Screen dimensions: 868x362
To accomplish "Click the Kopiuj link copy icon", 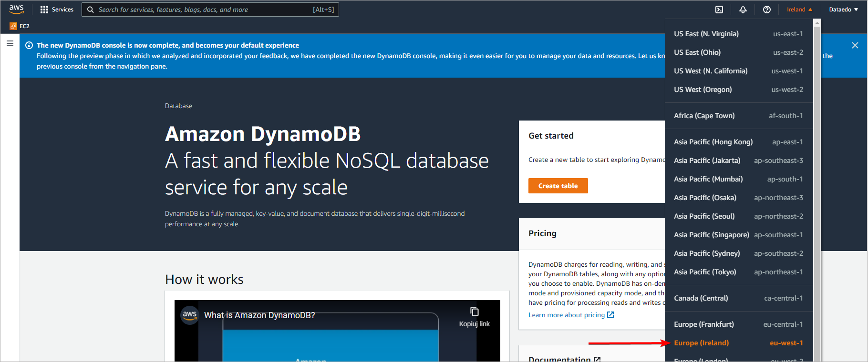I will click(474, 312).
